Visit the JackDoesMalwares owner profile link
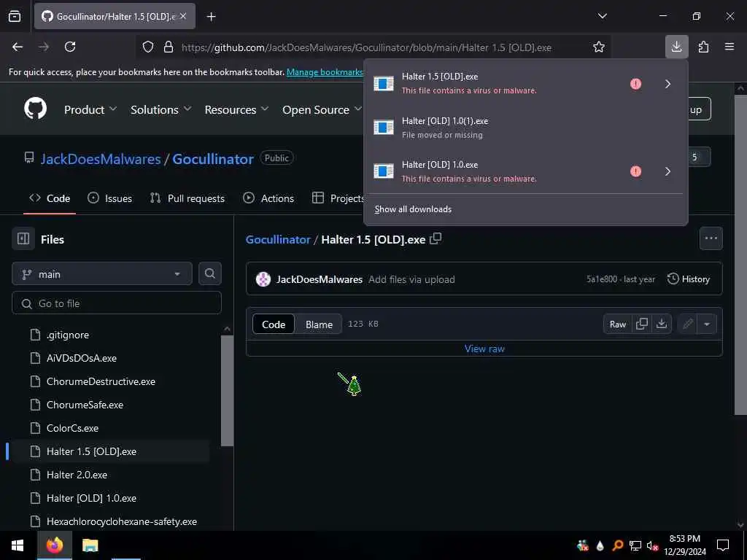This screenshot has width=747, height=560. (101, 158)
